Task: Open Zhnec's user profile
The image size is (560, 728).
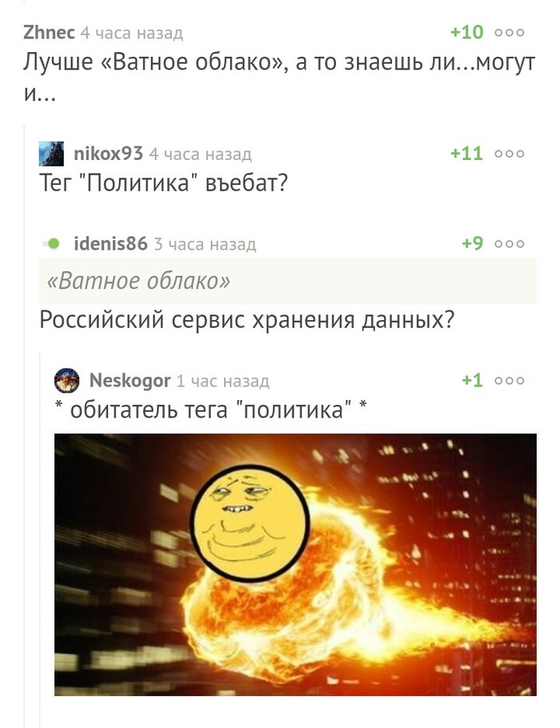Action: click(x=49, y=33)
